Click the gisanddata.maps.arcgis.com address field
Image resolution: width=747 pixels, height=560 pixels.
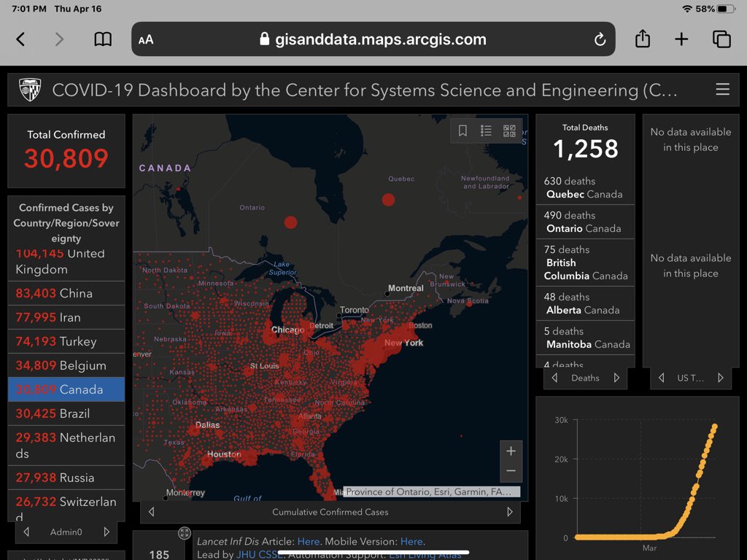[373, 39]
